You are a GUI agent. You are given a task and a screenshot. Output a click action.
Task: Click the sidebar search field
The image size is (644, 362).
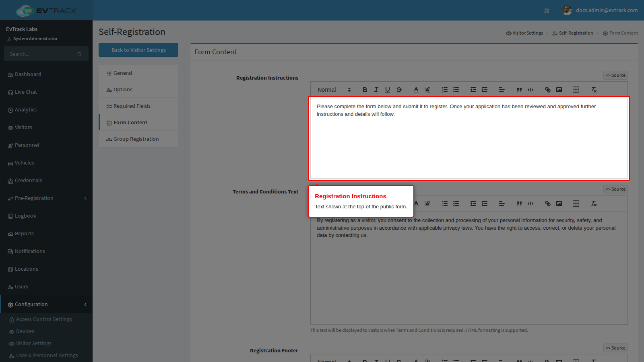click(x=42, y=54)
